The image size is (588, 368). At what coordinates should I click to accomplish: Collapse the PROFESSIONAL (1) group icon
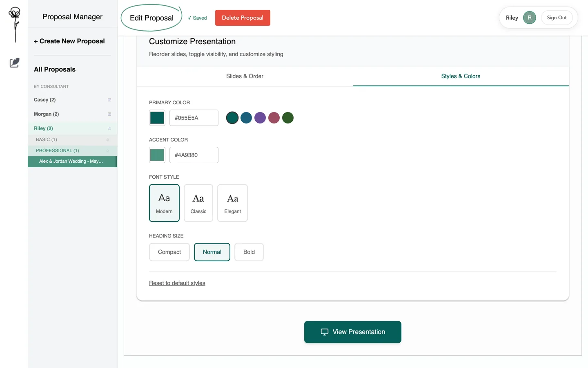pos(108,151)
